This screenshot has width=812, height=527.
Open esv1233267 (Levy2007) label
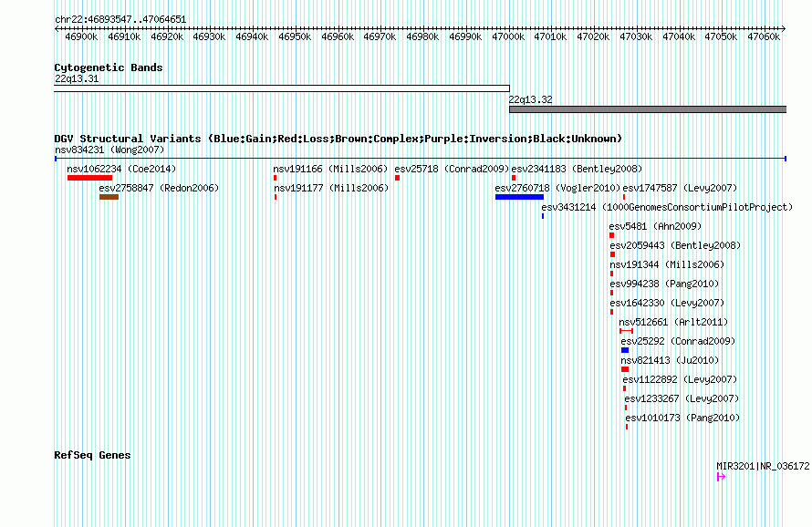point(682,399)
